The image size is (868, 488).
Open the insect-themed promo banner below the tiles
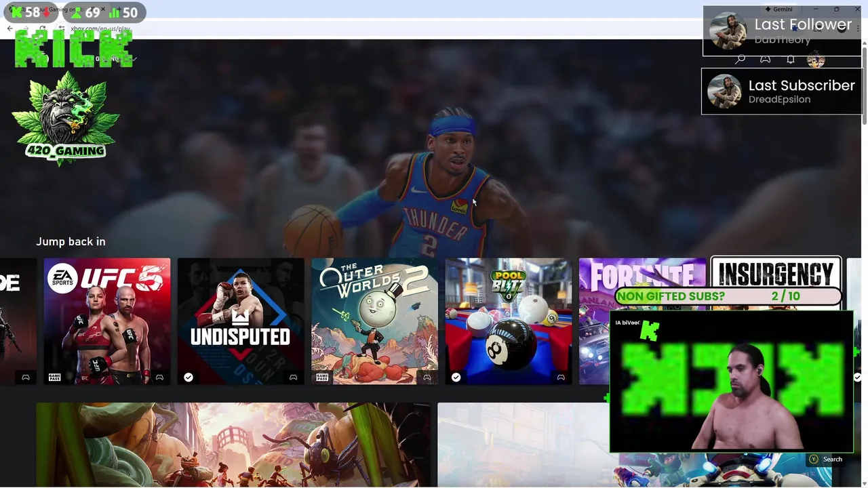[x=233, y=445]
